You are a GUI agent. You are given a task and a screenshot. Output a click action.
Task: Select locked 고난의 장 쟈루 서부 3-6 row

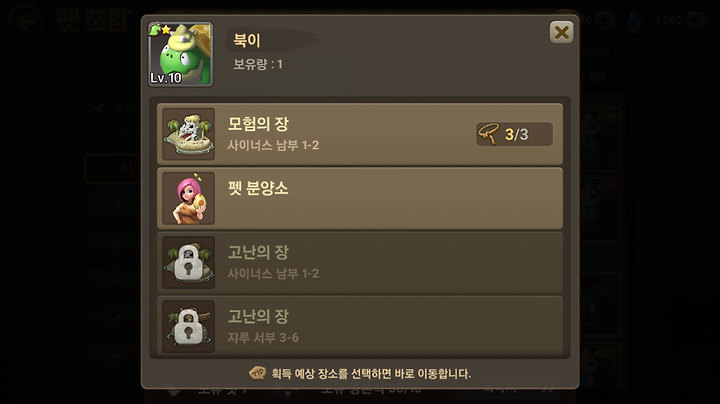pos(360,326)
